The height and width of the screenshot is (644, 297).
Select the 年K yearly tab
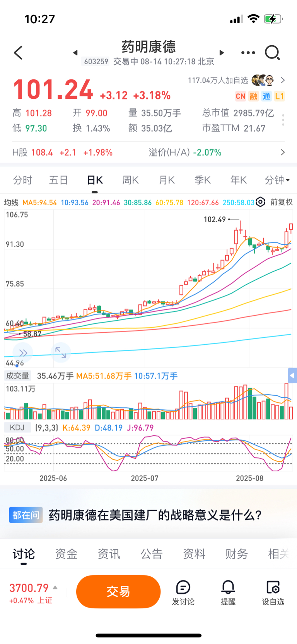pyautogui.click(x=238, y=180)
